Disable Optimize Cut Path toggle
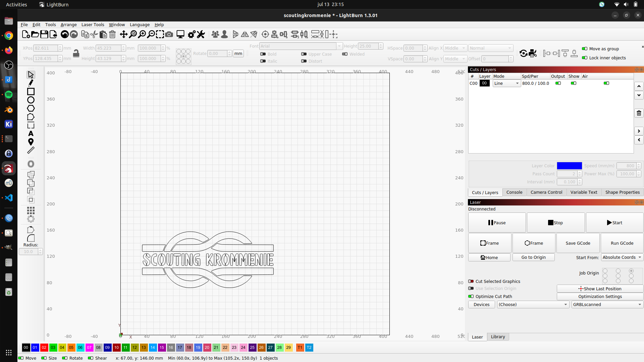644x362 pixels. coord(471,296)
